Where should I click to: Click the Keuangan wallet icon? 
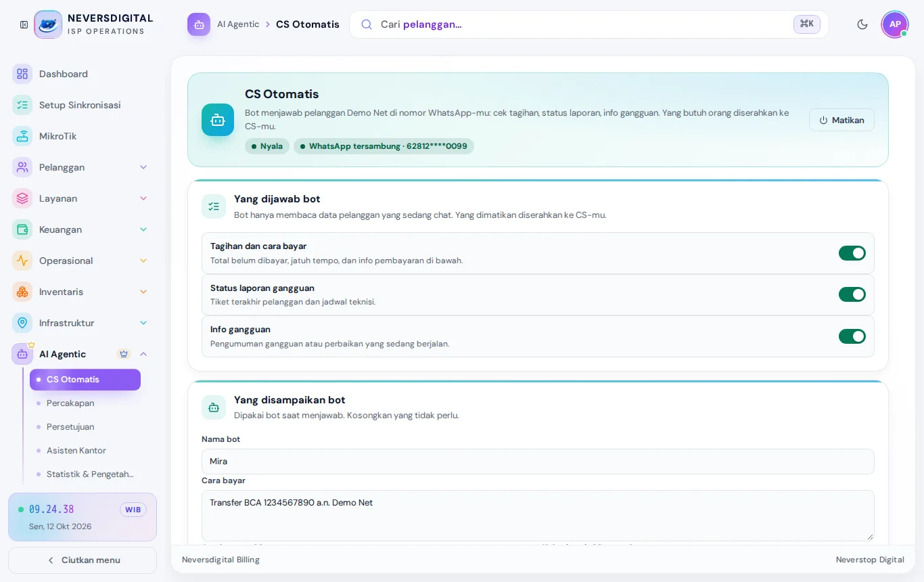[x=22, y=229]
